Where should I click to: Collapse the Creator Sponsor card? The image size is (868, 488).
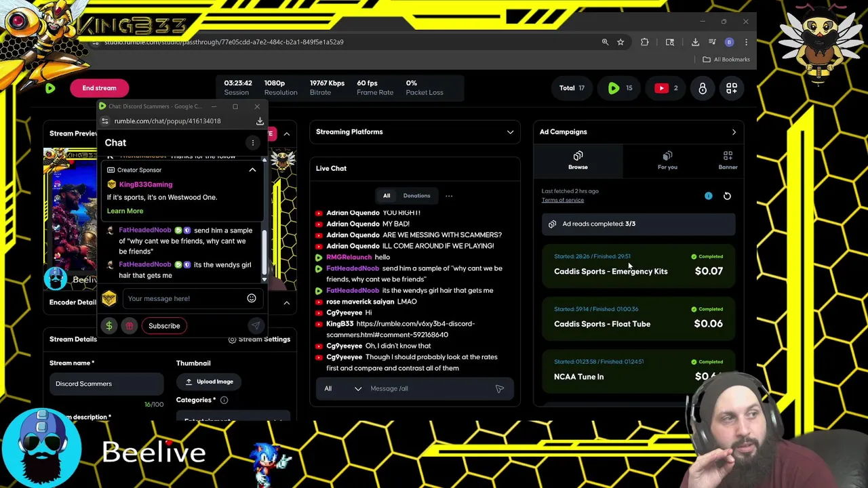(252, 170)
